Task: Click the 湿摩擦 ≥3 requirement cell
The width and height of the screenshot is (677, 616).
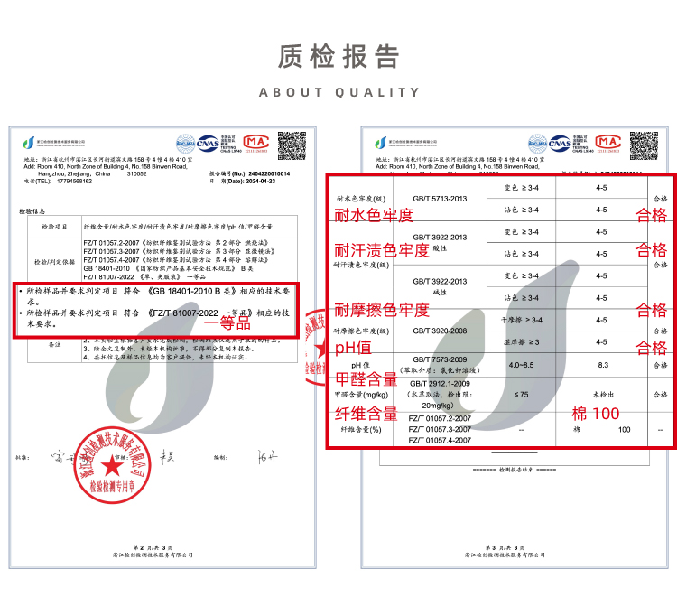Action: tap(521, 342)
